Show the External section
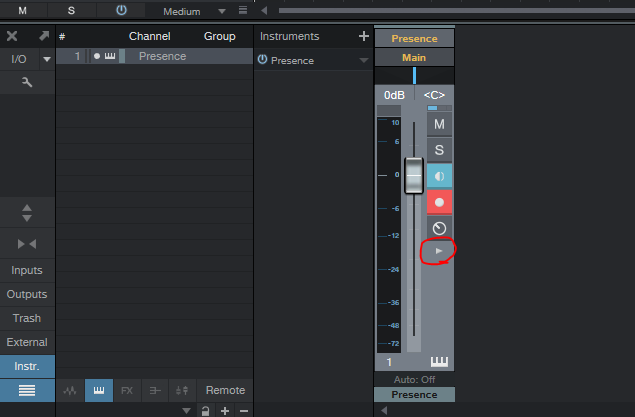Screen dimensions: 635x417 coord(27,342)
